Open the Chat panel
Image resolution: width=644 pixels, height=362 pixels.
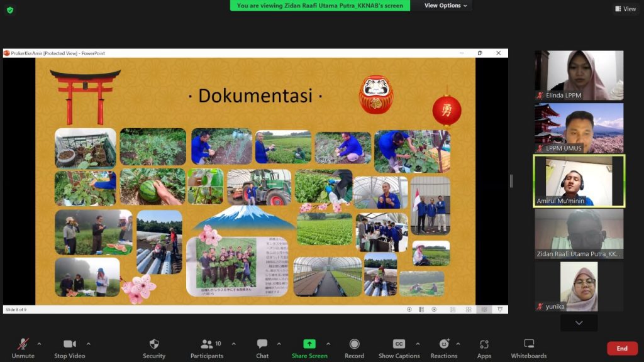pyautogui.click(x=262, y=348)
